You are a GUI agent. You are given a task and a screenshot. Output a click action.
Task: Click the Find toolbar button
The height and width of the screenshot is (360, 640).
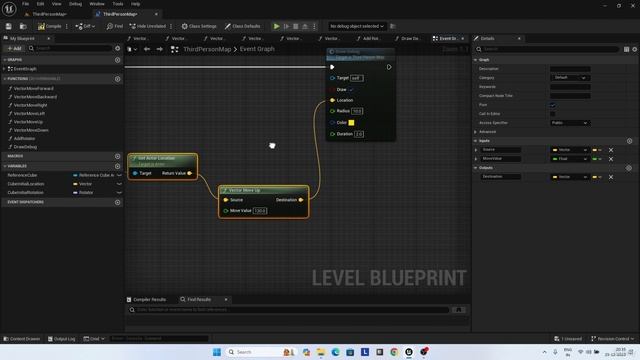(115, 26)
